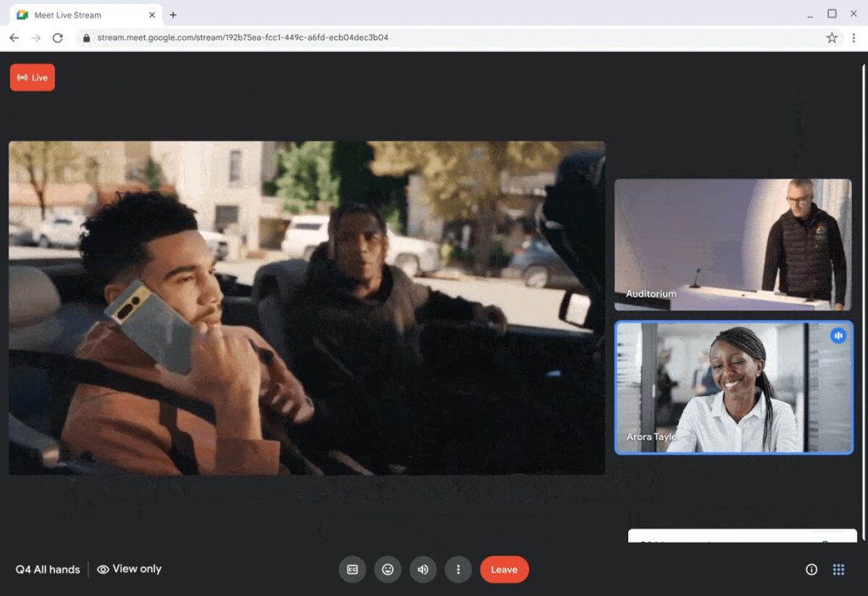Click the browser reload icon
Viewport: 868px width, 596px height.
[x=57, y=37]
